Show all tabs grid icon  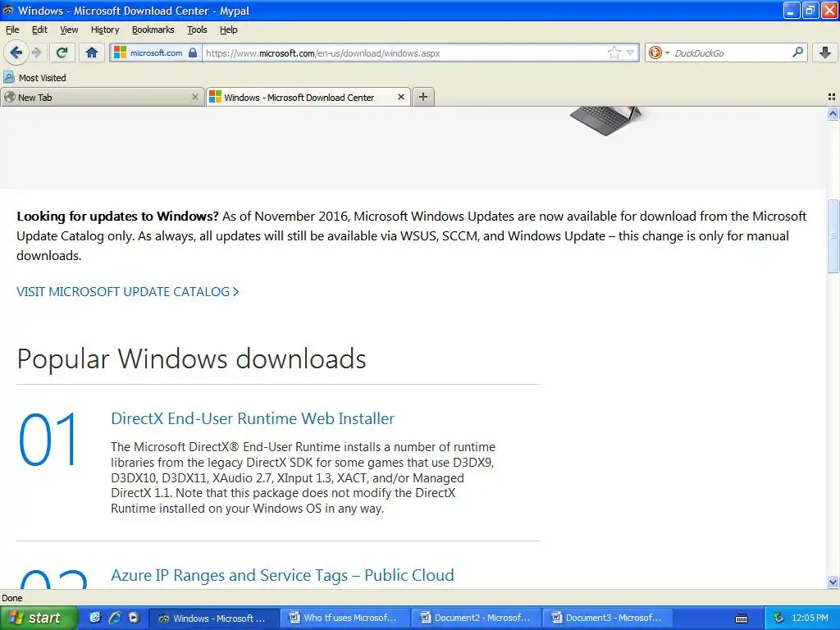(x=832, y=97)
